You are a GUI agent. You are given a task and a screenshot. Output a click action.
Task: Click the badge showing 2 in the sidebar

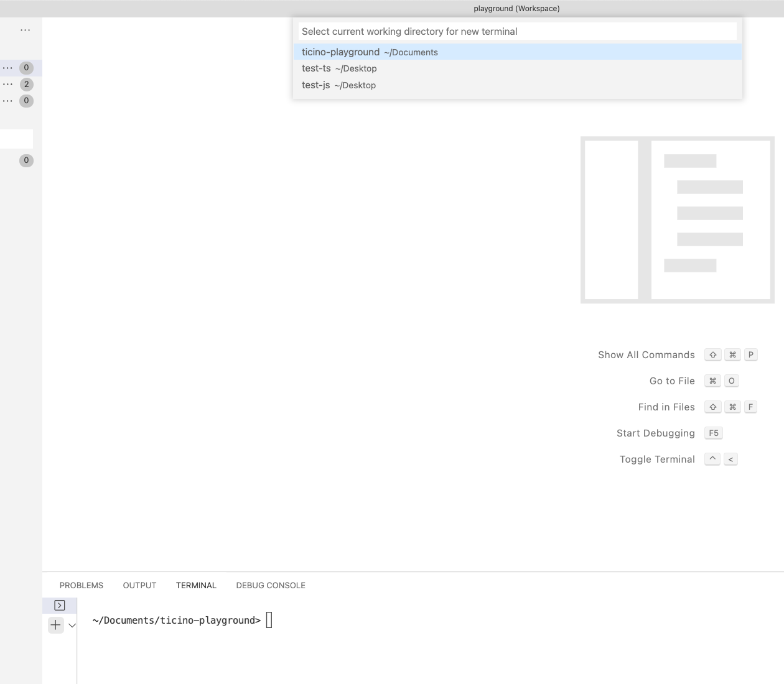(26, 83)
